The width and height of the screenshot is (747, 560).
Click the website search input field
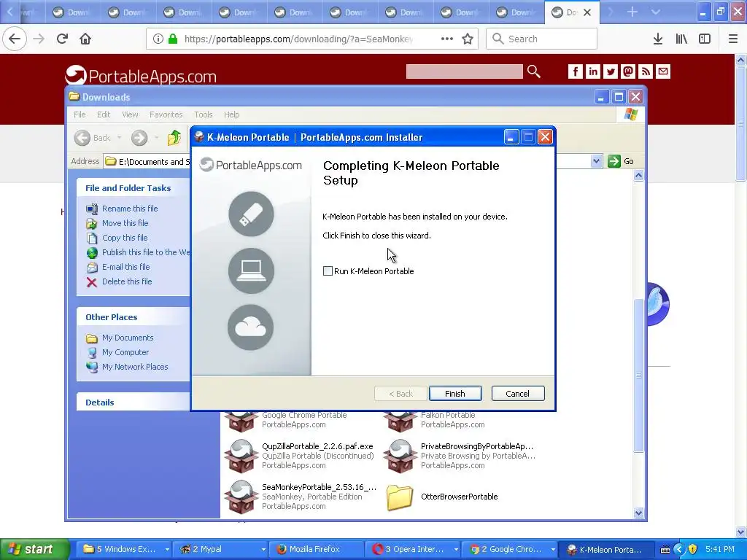coord(465,71)
